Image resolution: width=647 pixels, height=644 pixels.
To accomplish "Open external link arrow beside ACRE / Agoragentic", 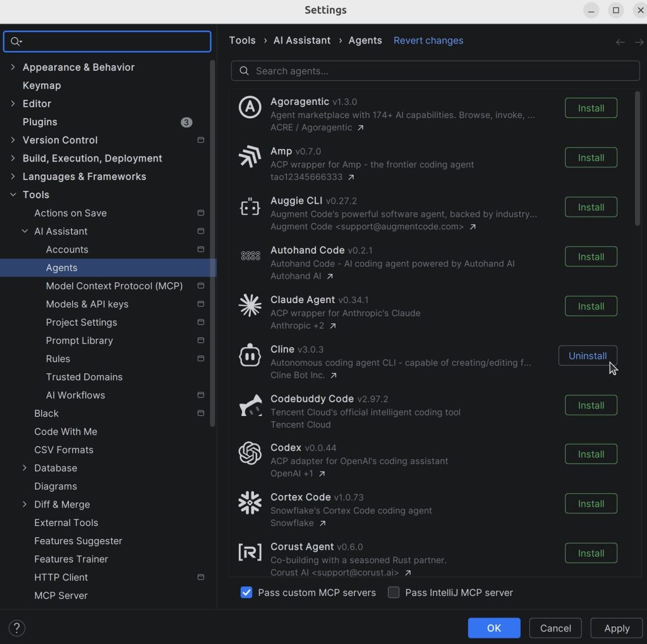I will (x=360, y=128).
